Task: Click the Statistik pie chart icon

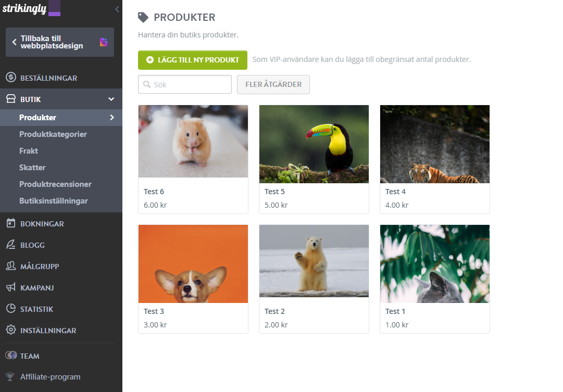Action: (x=11, y=308)
